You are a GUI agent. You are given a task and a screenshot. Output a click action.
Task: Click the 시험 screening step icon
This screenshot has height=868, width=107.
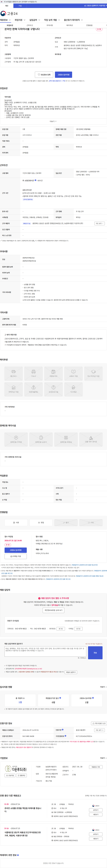coord(91,523)
